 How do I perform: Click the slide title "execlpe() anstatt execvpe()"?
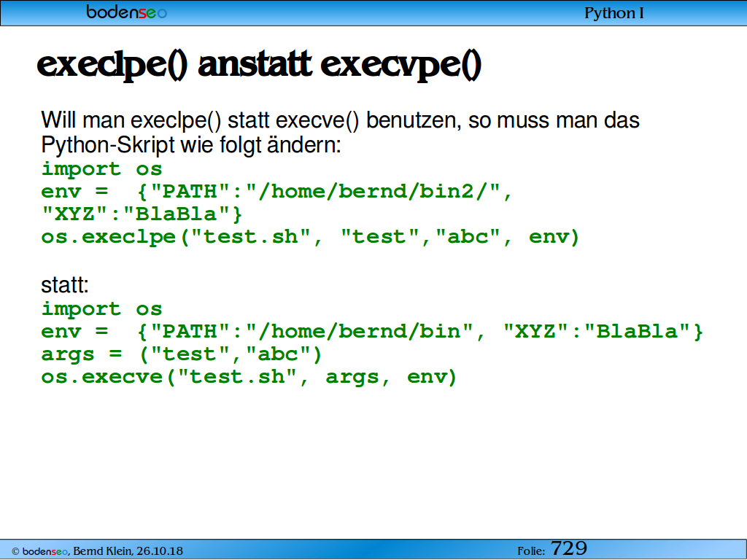[x=259, y=65]
